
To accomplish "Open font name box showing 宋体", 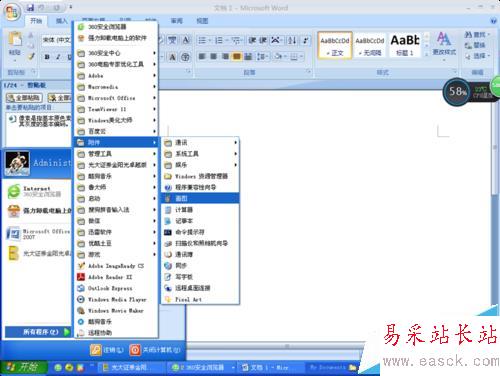I will [56, 40].
